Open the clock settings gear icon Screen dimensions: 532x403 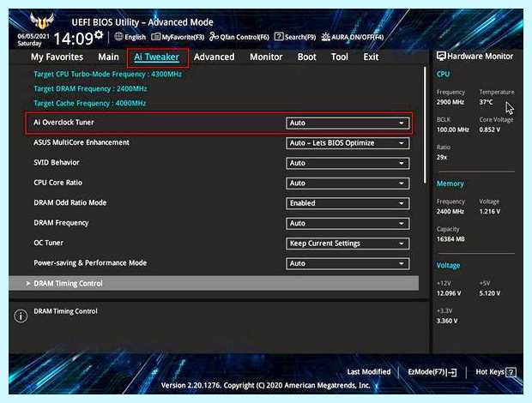pyautogui.click(x=99, y=34)
